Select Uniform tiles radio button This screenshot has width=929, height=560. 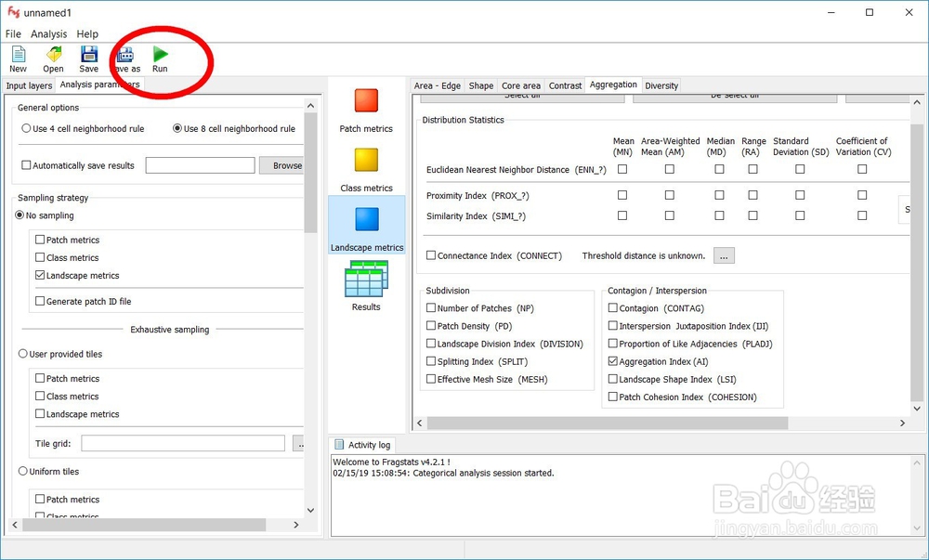tap(23, 471)
